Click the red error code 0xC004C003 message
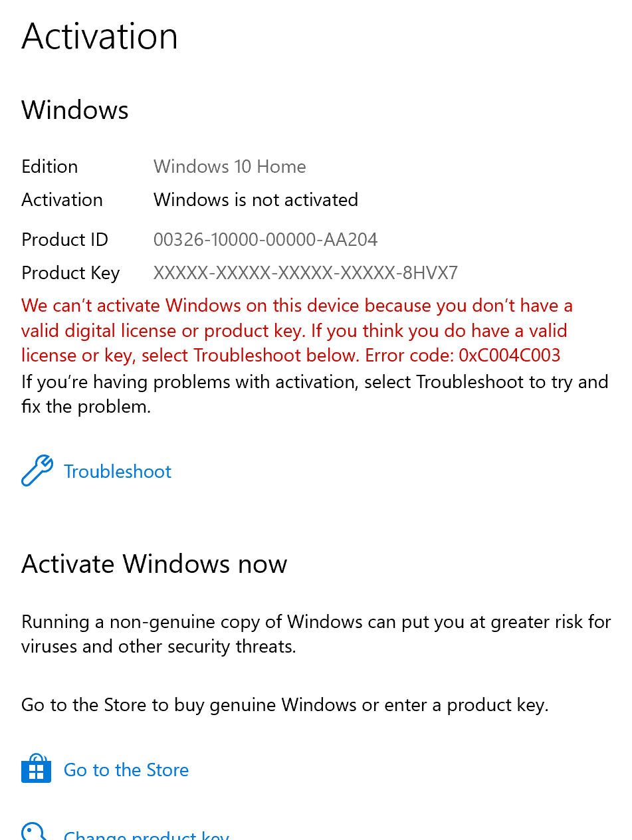The image size is (632, 840). (x=297, y=330)
